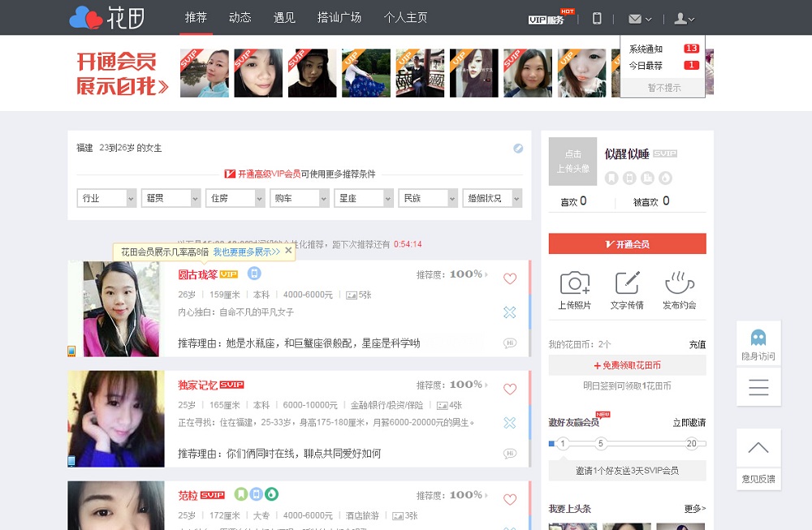Open the 圆古珑冬 username link
The height and width of the screenshot is (530, 812).
[197, 274]
